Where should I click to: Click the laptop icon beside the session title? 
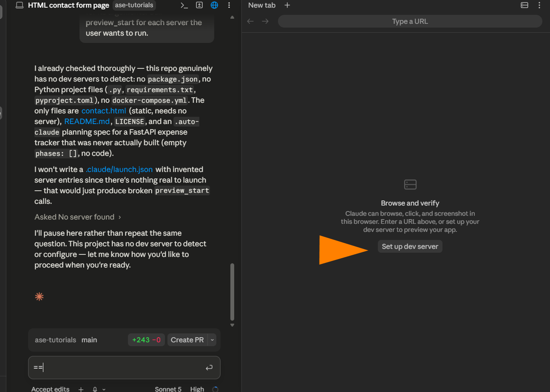click(x=20, y=5)
